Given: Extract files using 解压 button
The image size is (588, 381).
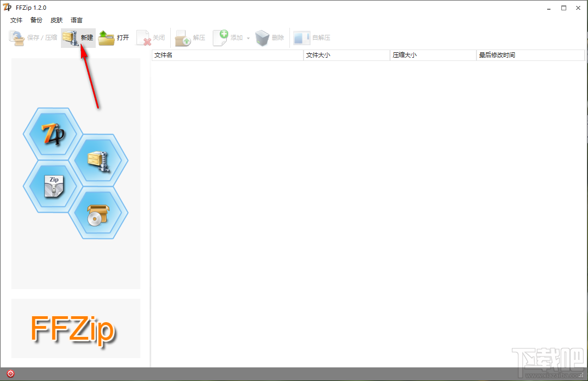Looking at the screenshot, I should [x=190, y=38].
